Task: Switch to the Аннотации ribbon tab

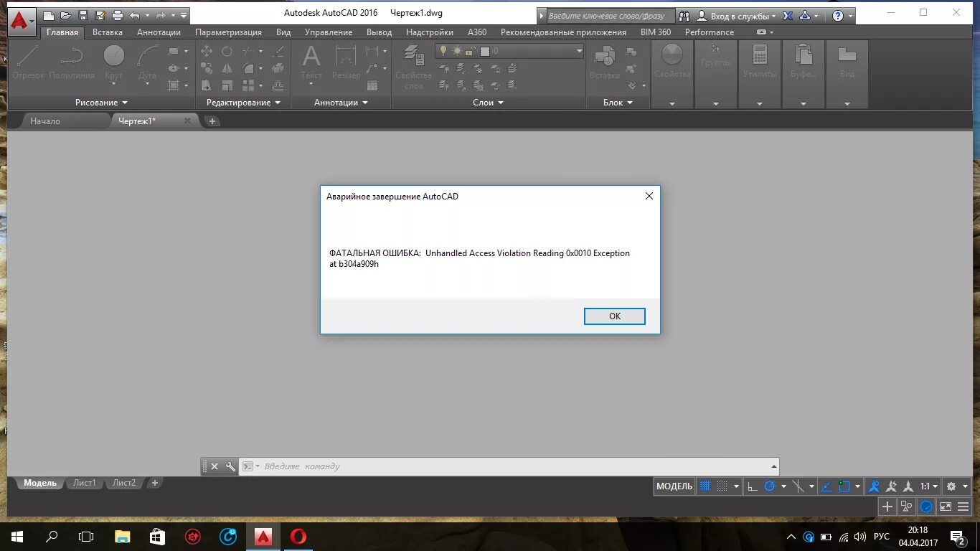Action: [x=159, y=32]
